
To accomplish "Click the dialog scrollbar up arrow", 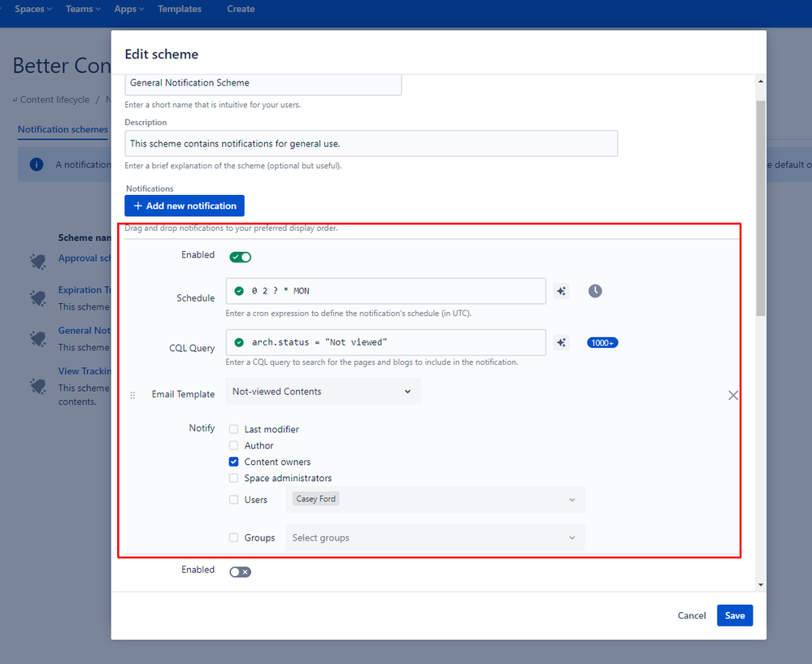I will tap(761, 81).
